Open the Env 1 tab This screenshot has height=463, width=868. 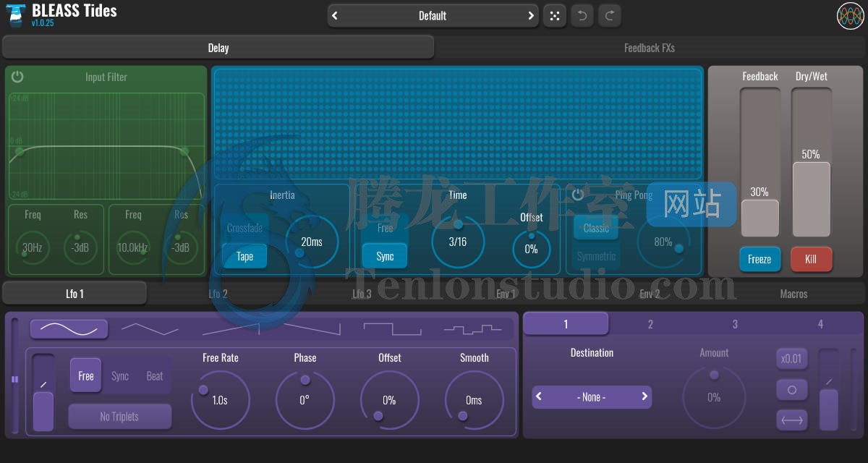point(506,294)
